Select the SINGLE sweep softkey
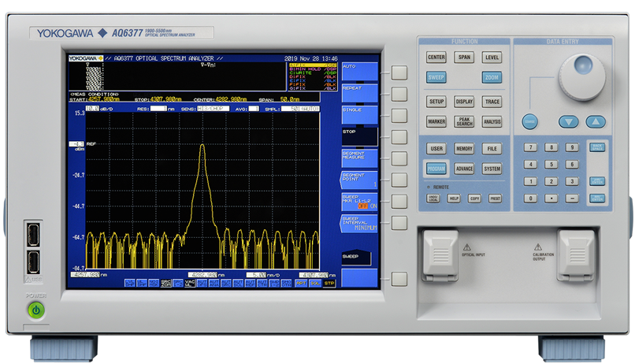The image size is (635, 364). pyautogui.click(x=359, y=114)
